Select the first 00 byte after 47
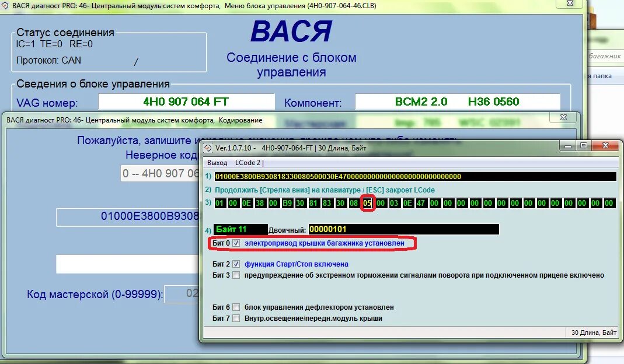The height and width of the screenshot is (364, 624). 434,203
